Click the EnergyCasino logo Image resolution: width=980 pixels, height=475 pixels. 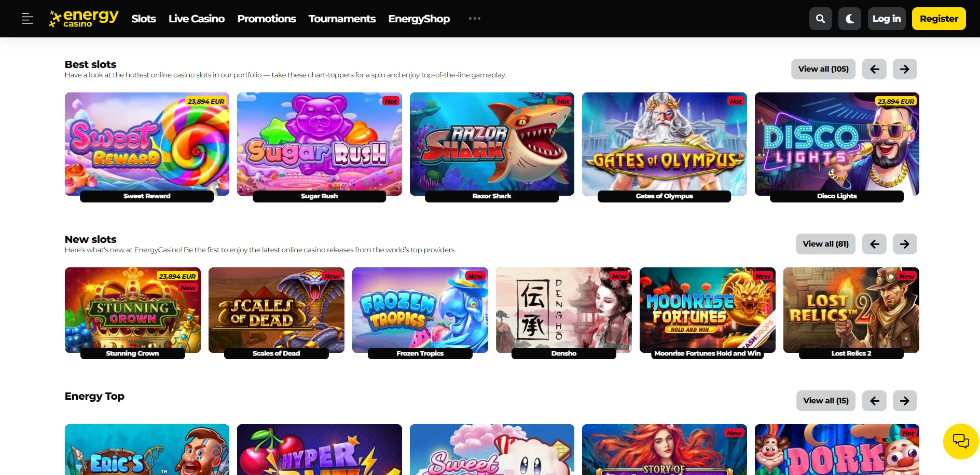point(84,19)
